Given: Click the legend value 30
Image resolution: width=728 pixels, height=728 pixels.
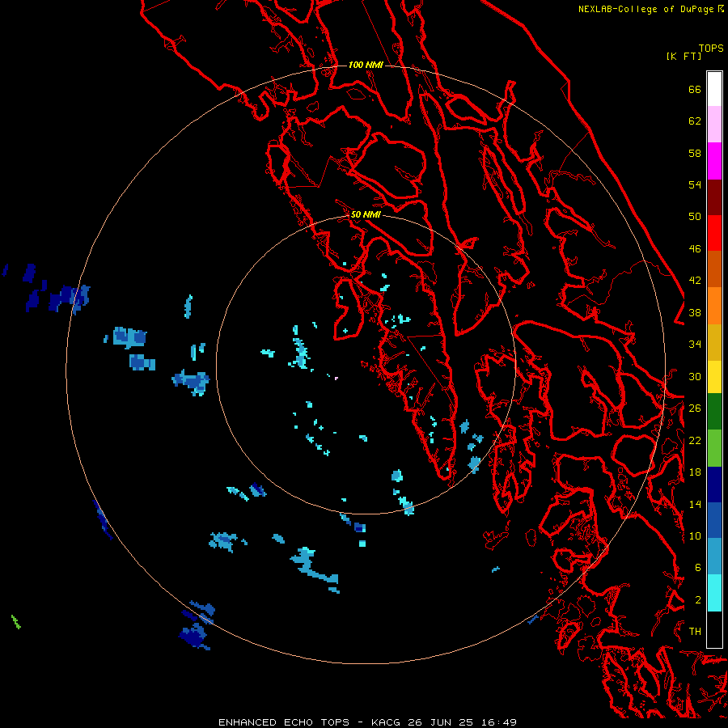Looking at the screenshot, I should pos(695,376).
